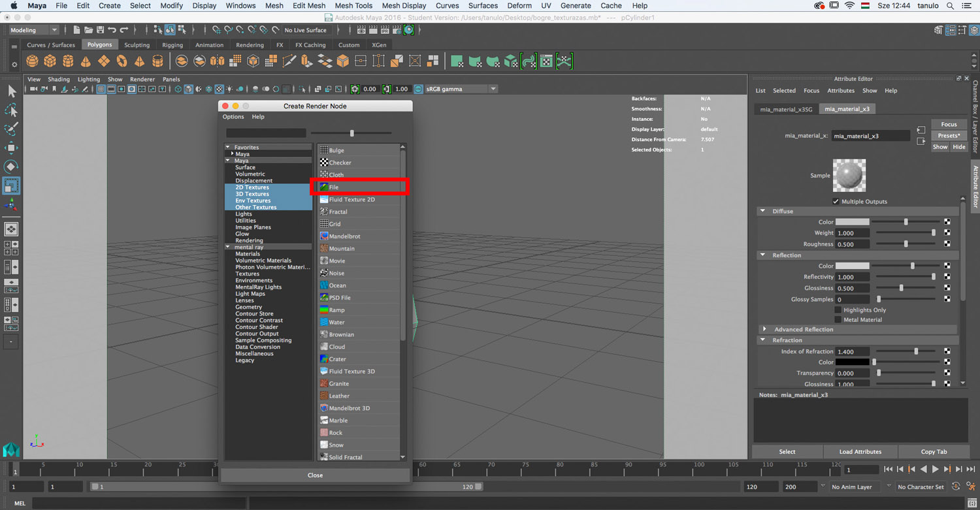Choose the Ramp texture node
The width and height of the screenshot is (980, 510).
336,310
